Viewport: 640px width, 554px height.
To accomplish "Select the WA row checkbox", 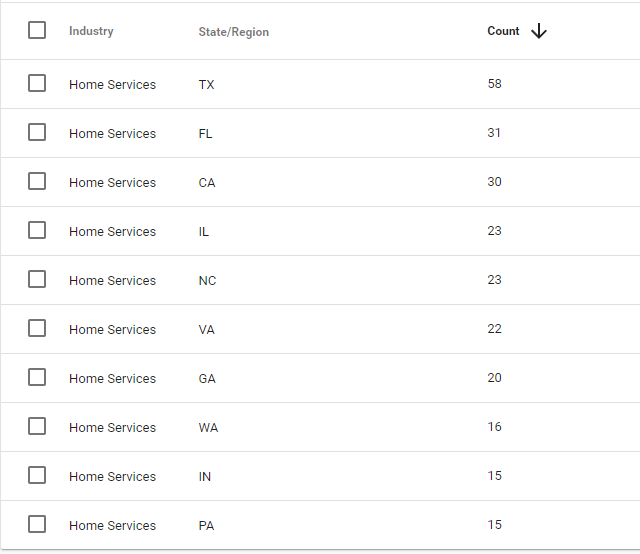I will [x=37, y=426].
